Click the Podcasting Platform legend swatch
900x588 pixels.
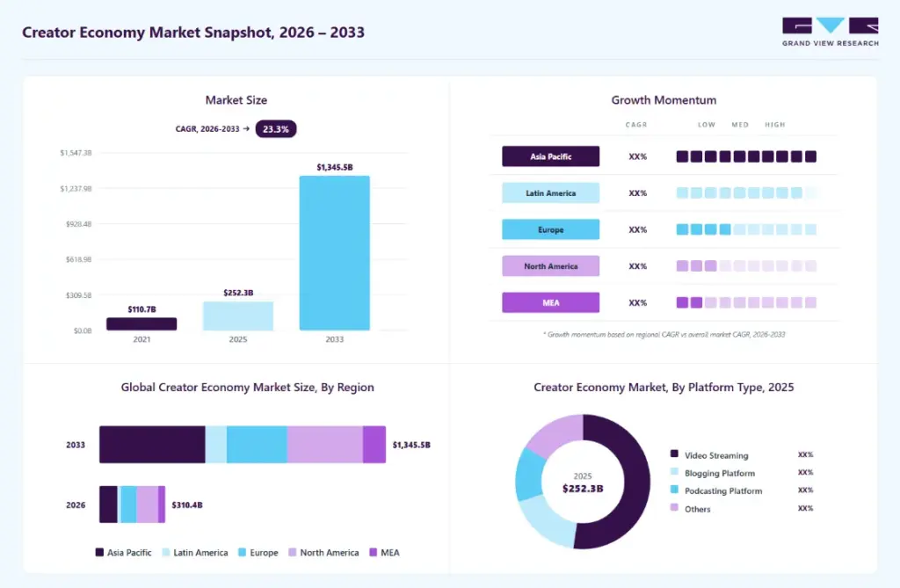pyautogui.click(x=674, y=490)
